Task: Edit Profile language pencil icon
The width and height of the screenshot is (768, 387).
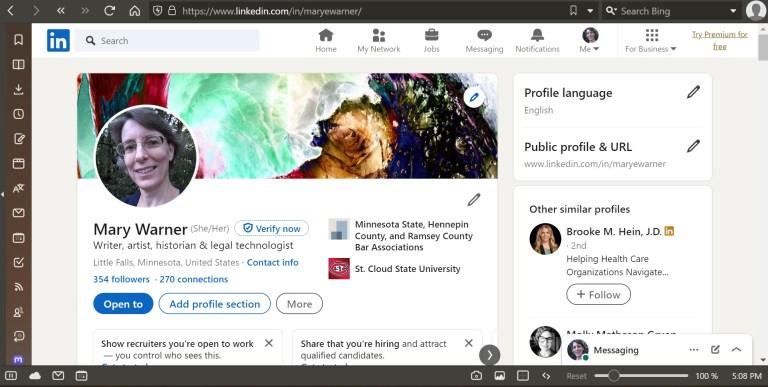Action: (693, 92)
